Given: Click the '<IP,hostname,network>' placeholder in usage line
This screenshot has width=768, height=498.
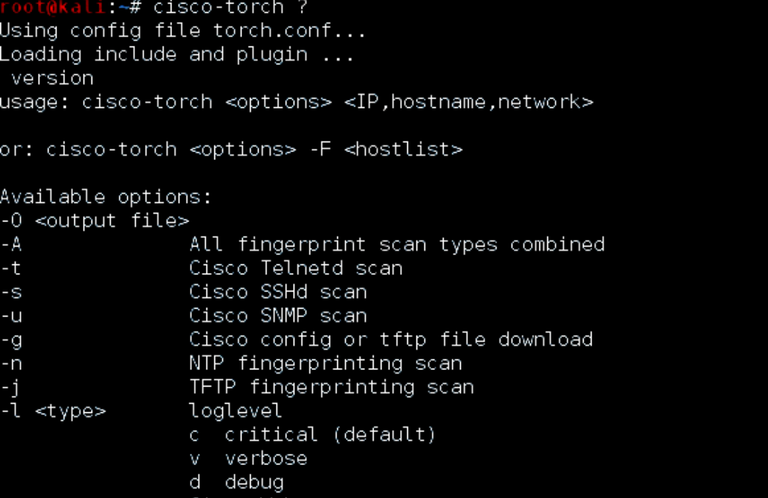Looking at the screenshot, I should 468,102.
